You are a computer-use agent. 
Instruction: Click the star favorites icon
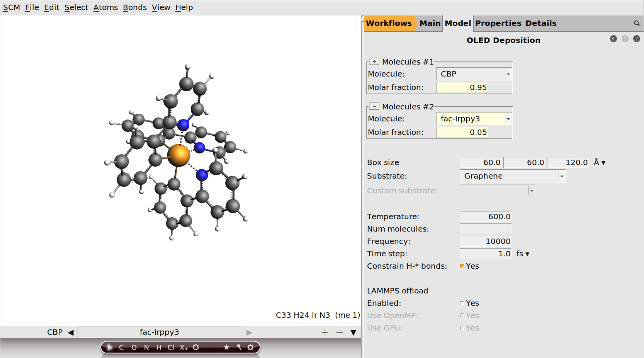click(x=226, y=347)
